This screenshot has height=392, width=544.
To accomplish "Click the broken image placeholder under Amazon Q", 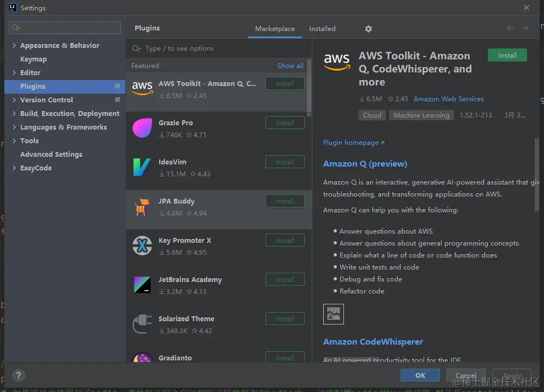I will pyautogui.click(x=334, y=314).
